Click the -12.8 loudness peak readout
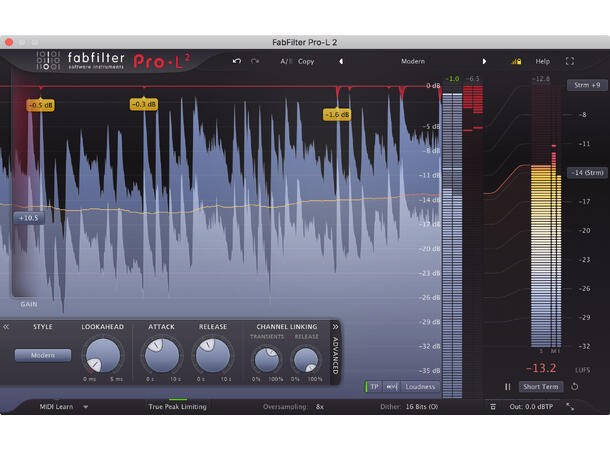Viewport: 610px width, 450px height. click(541, 79)
